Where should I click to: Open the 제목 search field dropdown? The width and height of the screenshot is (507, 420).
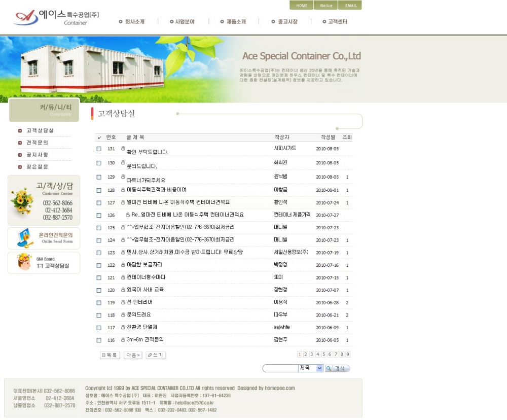pos(319,368)
